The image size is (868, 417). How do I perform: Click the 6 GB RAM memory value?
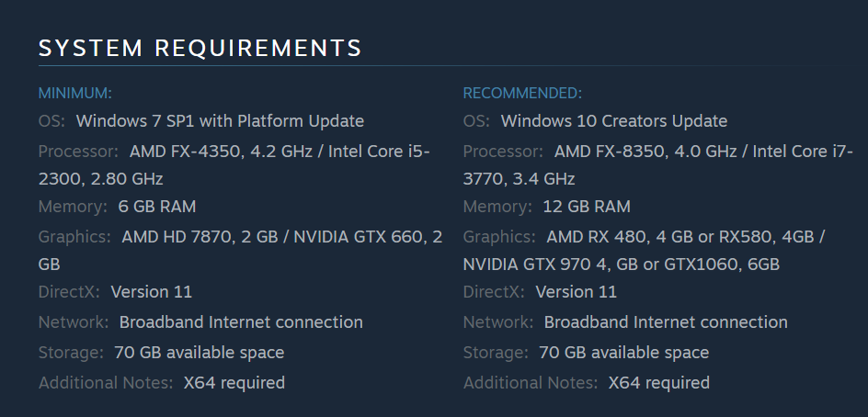(156, 207)
